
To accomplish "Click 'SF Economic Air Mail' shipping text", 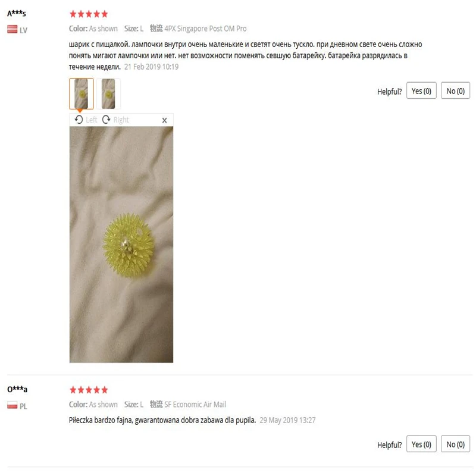I will 195,405.
